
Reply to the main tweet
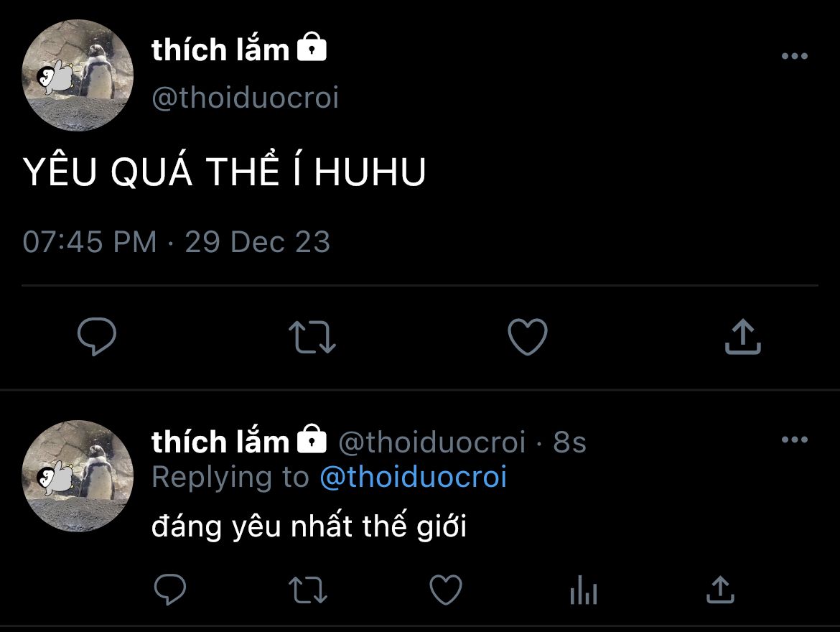point(97,337)
